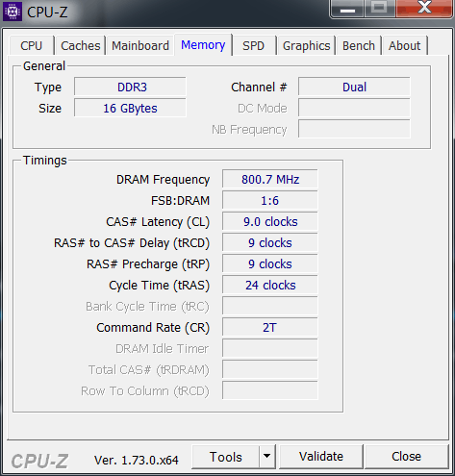
Task: Select the Channel # value Dual
Action: (354, 87)
